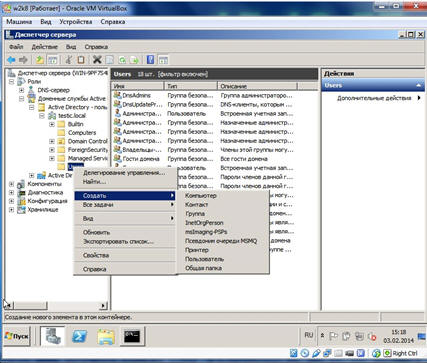427x363 pixels.
Task: Click the muted volume tray icon
Action: click(372, 336)
